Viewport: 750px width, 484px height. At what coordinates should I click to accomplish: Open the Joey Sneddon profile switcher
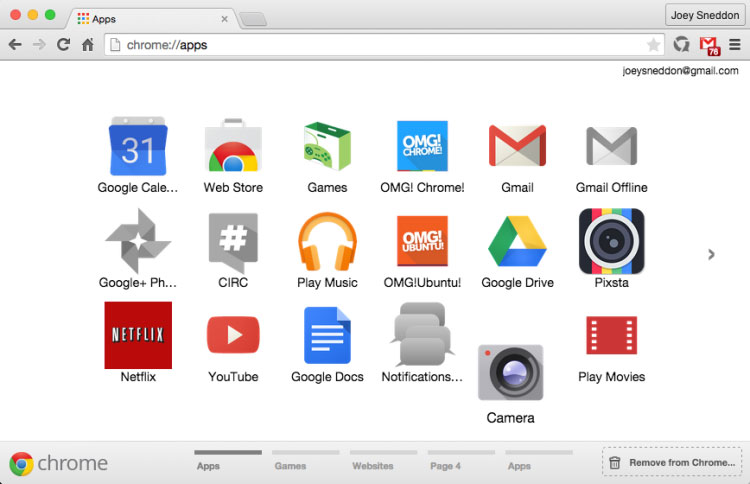(x=705, y=15)
